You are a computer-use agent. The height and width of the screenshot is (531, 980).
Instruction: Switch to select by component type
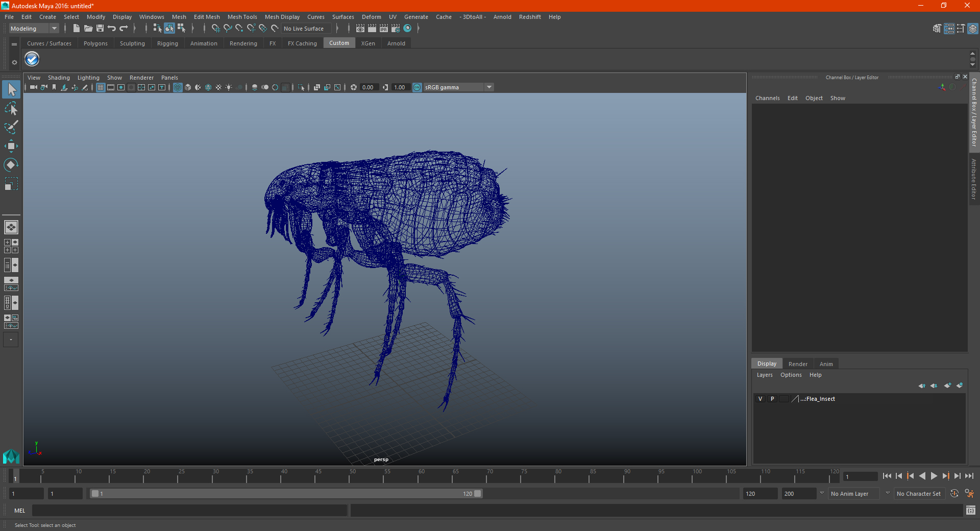pyautogui.click(x=181, y=29)
